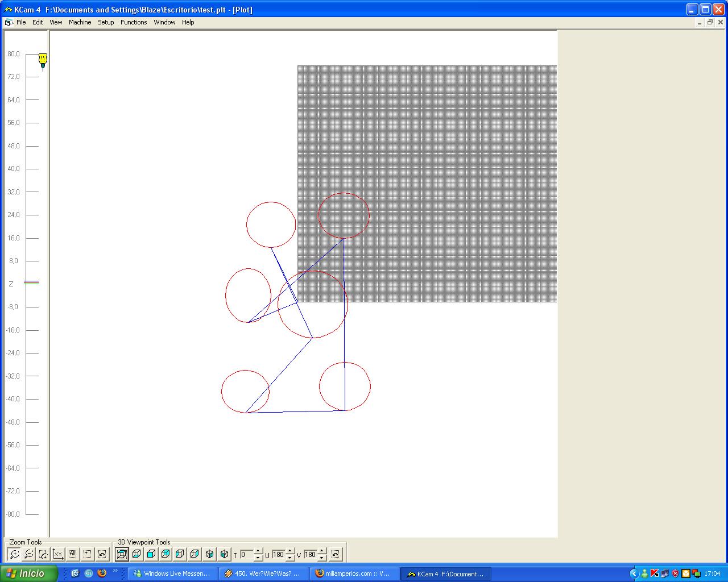Reset the 3D viewpoint with undo icon
This screenshot has height=582, width=728.
336,554
